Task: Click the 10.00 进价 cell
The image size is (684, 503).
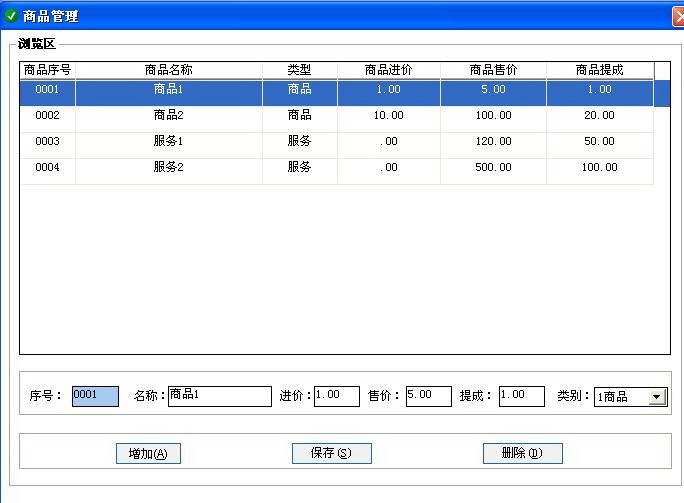Action: 389,119
